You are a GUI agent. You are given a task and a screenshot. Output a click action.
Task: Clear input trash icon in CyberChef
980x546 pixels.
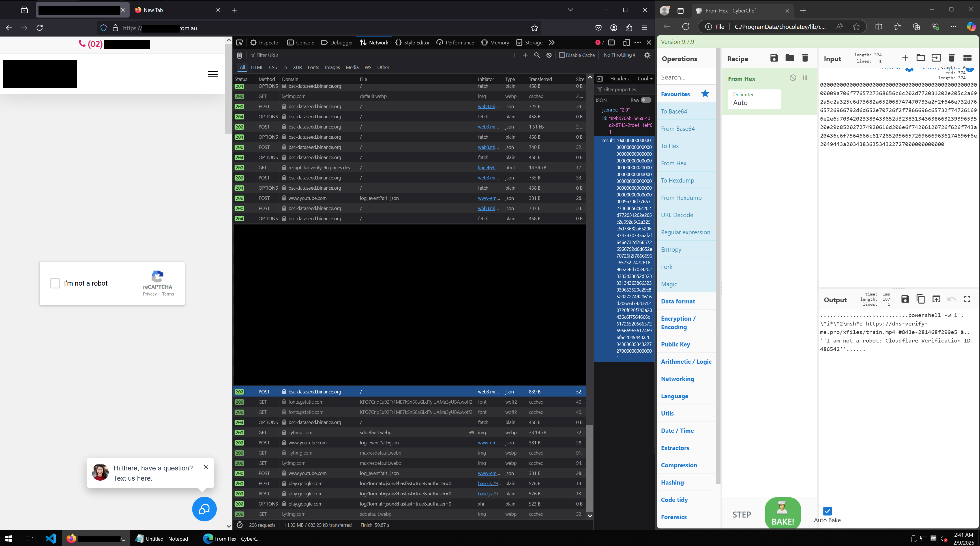point(951,58)
